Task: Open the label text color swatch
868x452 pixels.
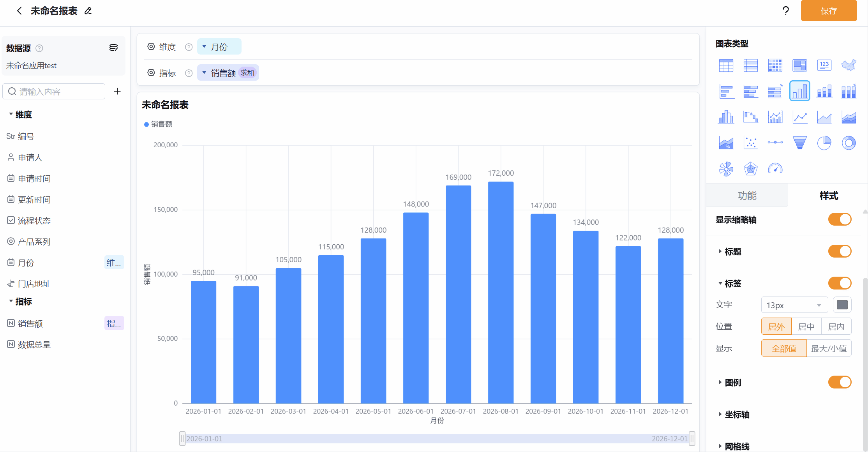Action: [842, 305]
